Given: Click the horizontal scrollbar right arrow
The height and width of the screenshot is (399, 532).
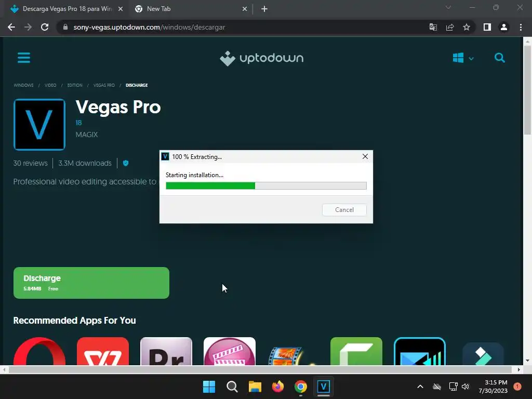Looking at the screenshot, I should (x=519, y=369).
